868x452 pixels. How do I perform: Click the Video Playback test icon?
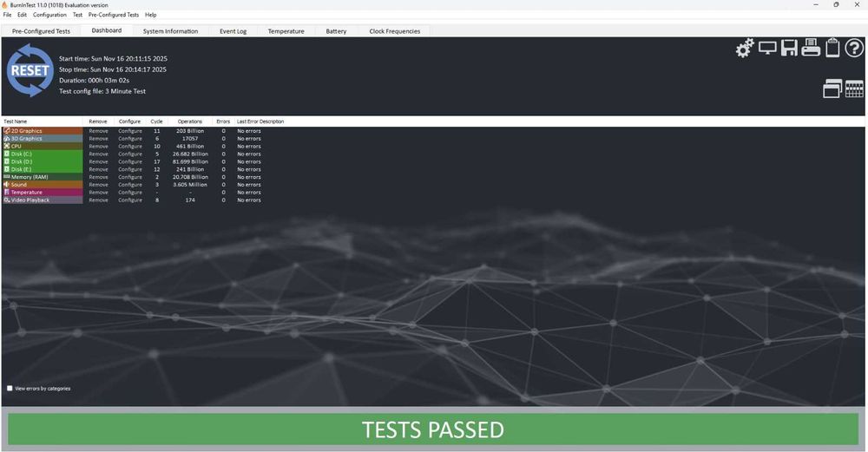[7, 200]
